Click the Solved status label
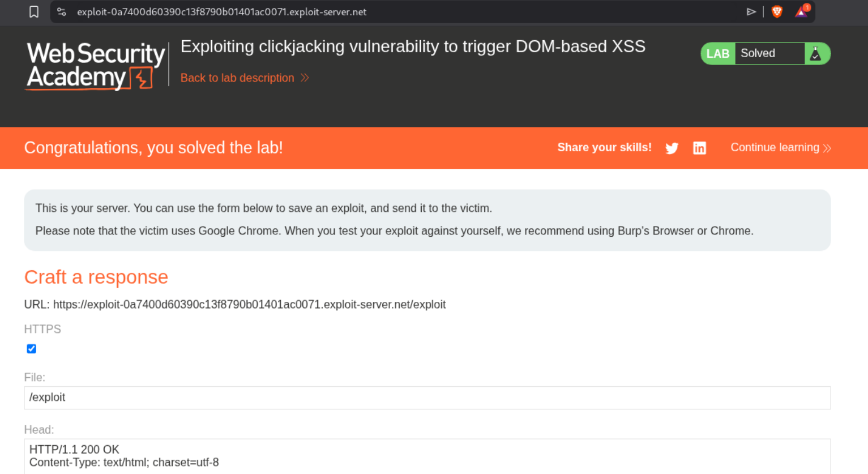 coord(758,54)
